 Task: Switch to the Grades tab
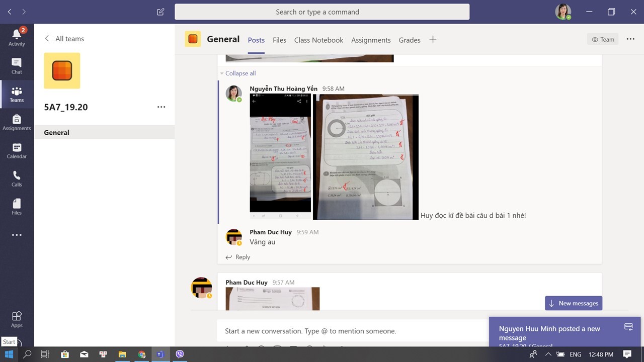[409, 40]
